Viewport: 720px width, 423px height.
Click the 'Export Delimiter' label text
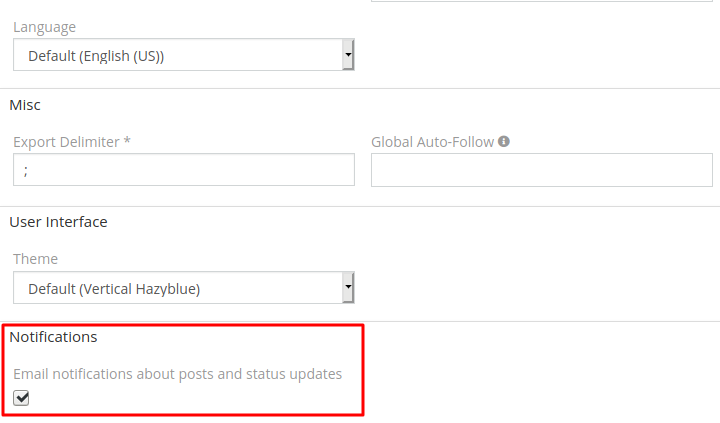click(x=66, y=142)
